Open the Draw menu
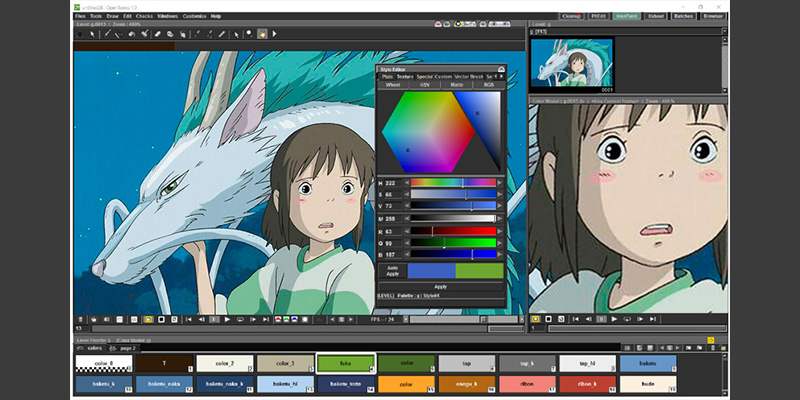The width and height of the screenshot is (800, 400). 112,16
